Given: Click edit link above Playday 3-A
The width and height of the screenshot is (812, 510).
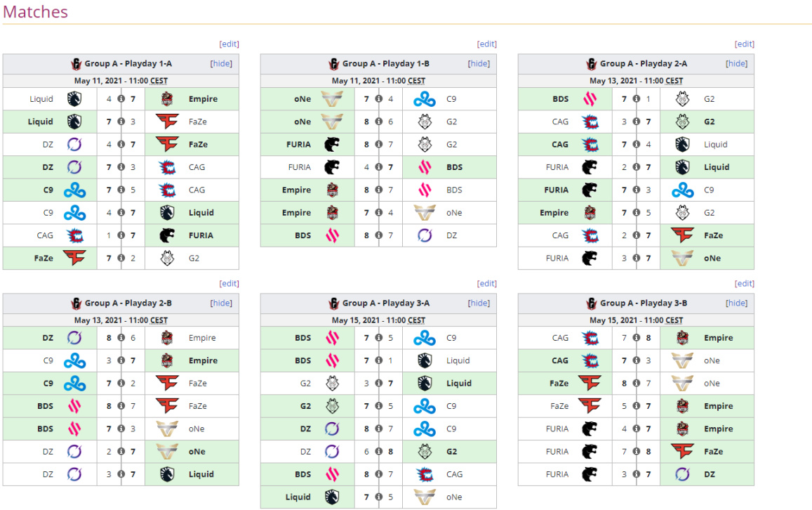Looking at the screenshot, I should click(x=487, y=284).
